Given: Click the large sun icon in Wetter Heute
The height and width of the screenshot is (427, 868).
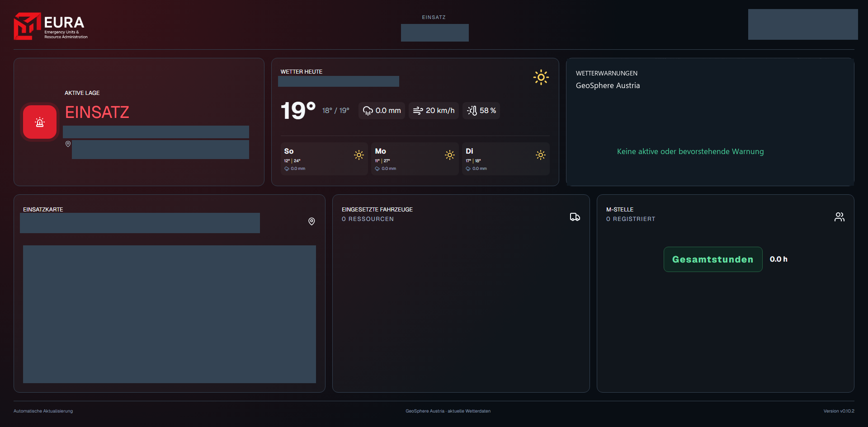Looking at the screenshot, I should click(x=541, y=77).
